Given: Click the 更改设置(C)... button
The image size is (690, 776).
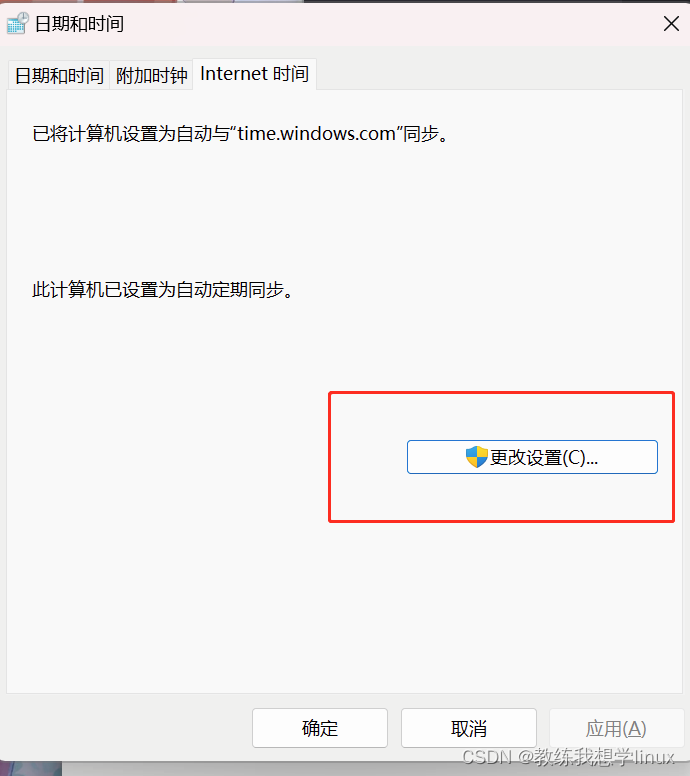Looking at the screenshot, I should tap(532, 457).
